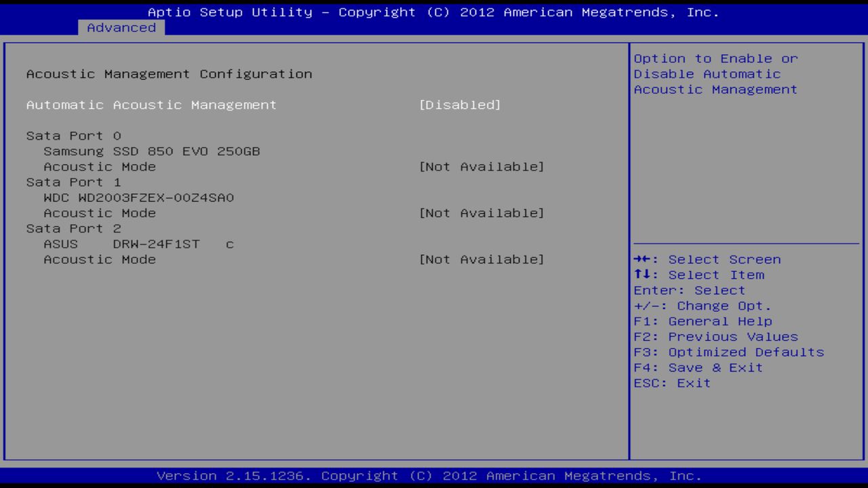Open Acoustic Mode dropdown for Sata Port 2
The height and width of the screenshot is (488, 868).
coord(482,259)
